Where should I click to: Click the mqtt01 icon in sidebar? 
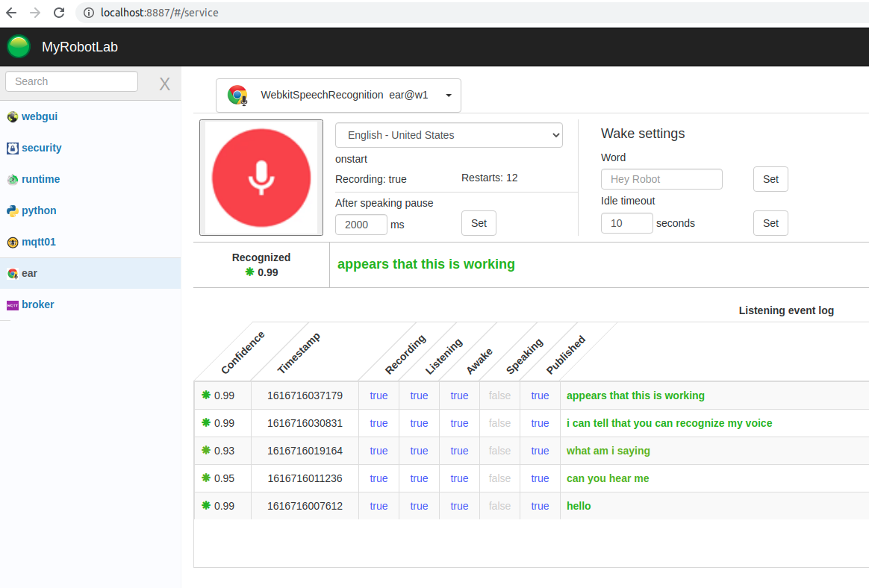click(x=12, y=243)
